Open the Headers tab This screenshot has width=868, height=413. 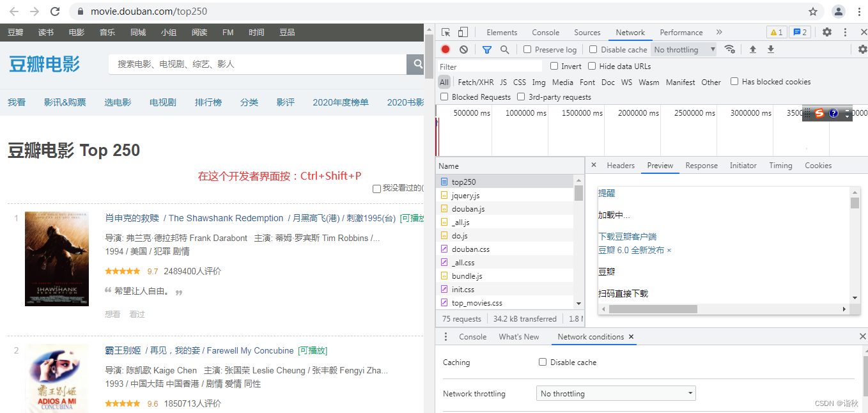coord(621,165)
